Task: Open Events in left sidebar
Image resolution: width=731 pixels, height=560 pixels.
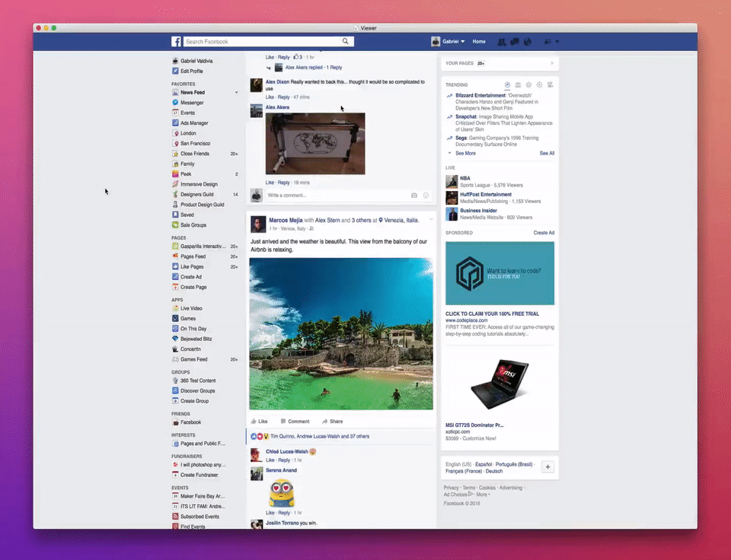Action: (x=187, y=113)
